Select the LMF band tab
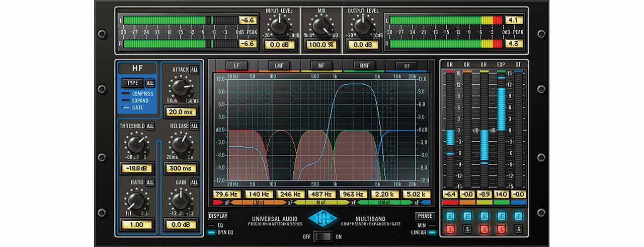Image resolution: width=644 pixels, height=247 pixels. click(x=279, y=66)
